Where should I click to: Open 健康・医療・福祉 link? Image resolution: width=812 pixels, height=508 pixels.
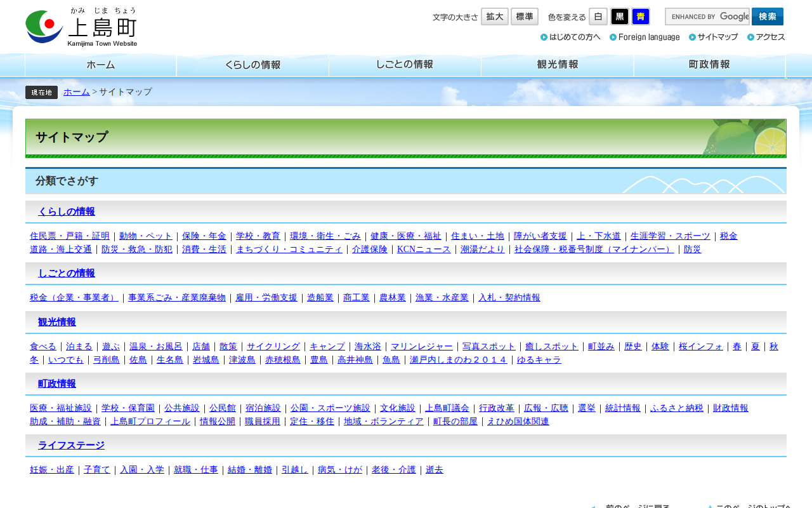[x=406, y=236]
